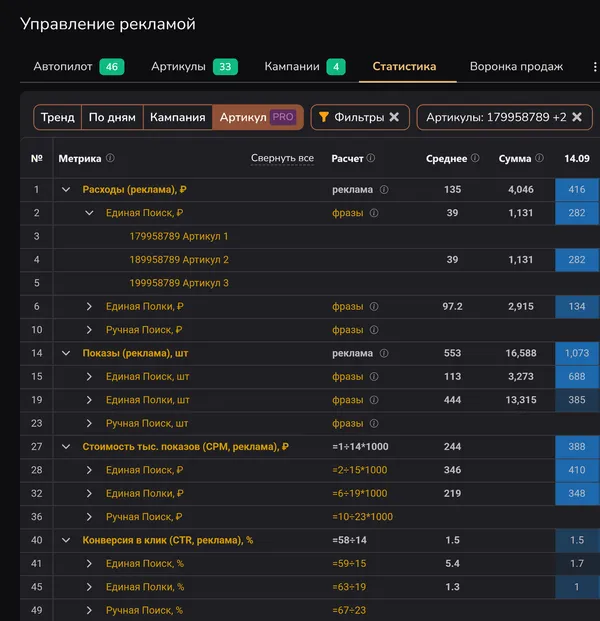The height and width of the screenshot is (621, 600).
Task: Collapse the Расходы (реклама), ₽ row
Action: 66,189
